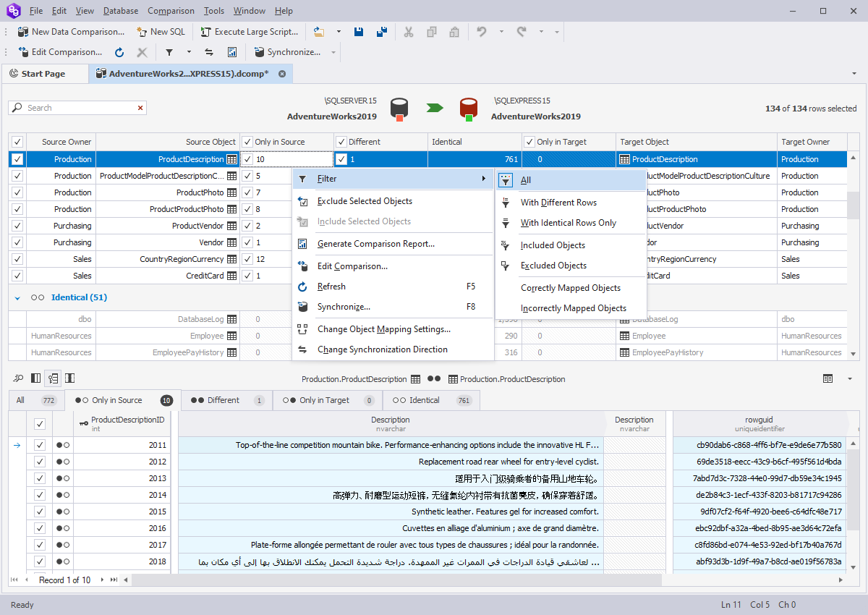Screen dimensions: 868x615
Task: Collapse the Identical (51) group
Action: [17, 297]
